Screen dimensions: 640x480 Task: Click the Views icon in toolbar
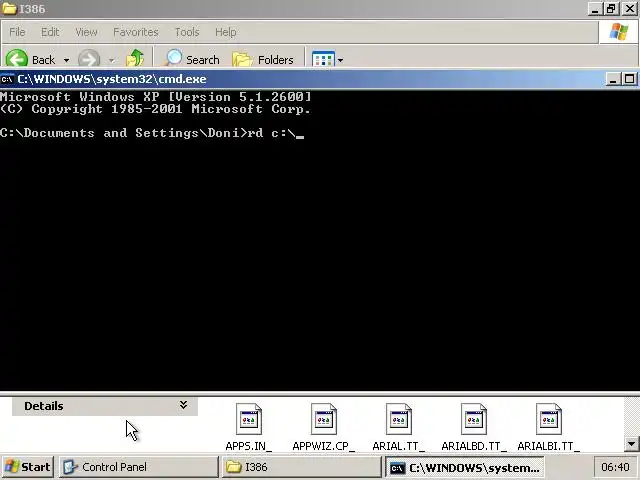pos(323,60)
